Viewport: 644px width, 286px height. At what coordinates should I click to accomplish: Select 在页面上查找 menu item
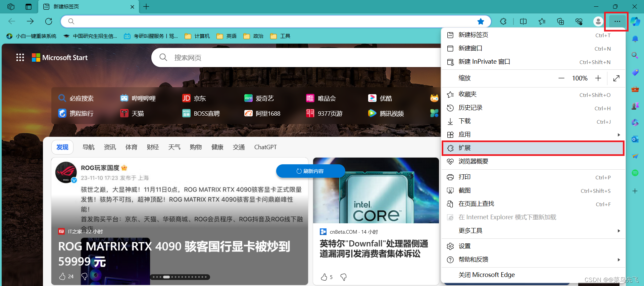[533, 204]
